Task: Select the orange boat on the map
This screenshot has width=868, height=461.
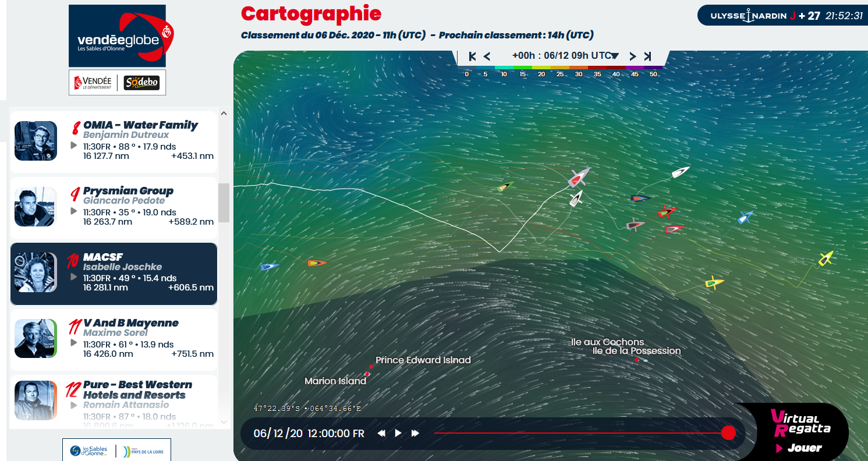Action: pos(317,263)
